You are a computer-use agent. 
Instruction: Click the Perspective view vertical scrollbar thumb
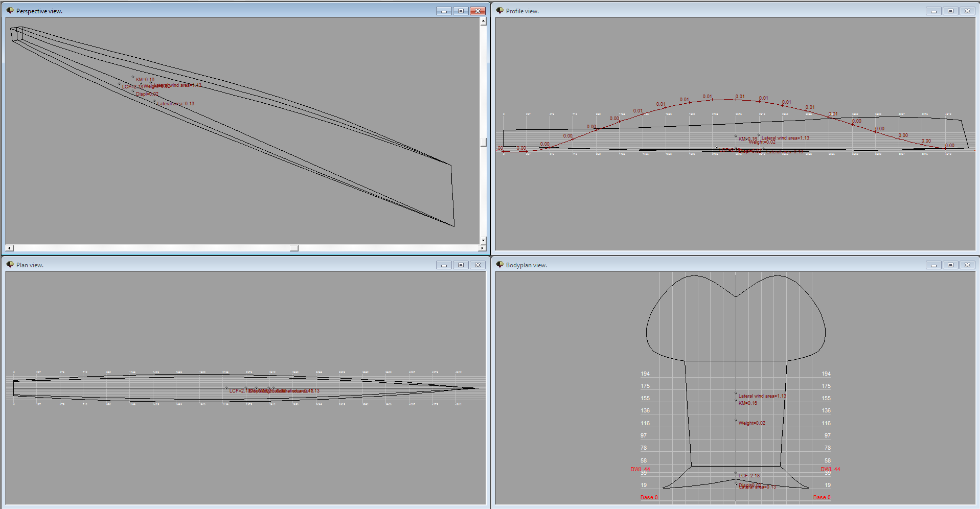[483, 142]
